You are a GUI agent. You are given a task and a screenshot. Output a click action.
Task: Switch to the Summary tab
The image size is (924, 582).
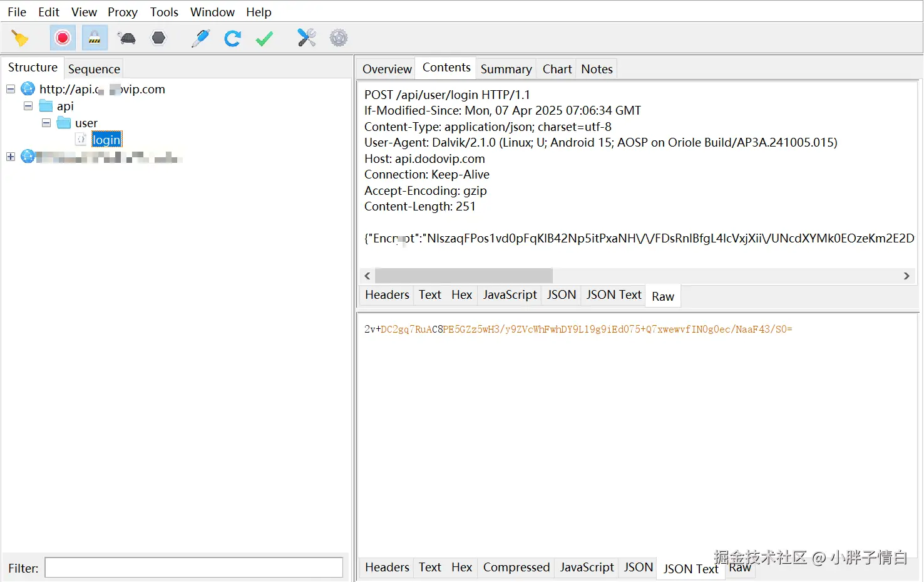[506, 69]
